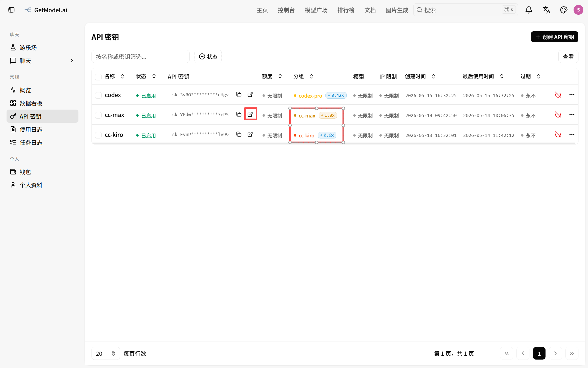The image size is (588, 368).
Task: Focus the top 搜索 search box
Action: tap(466, 10)
